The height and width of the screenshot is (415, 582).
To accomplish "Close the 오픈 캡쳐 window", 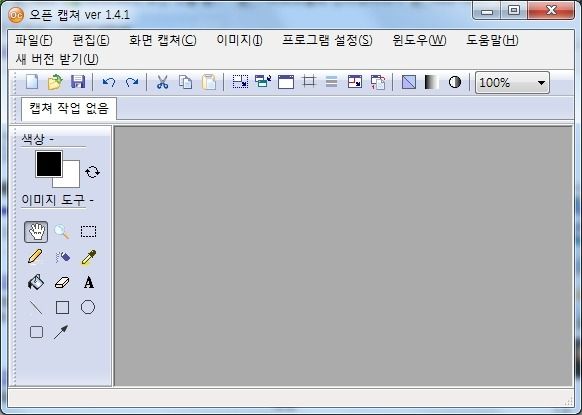I will pos(551,10).
